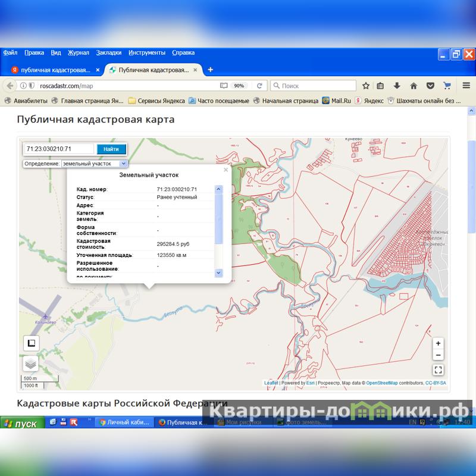Open the OpenStreetMap attribution link
The width and height of the screenshot is (476, 476).
(381, 383)
